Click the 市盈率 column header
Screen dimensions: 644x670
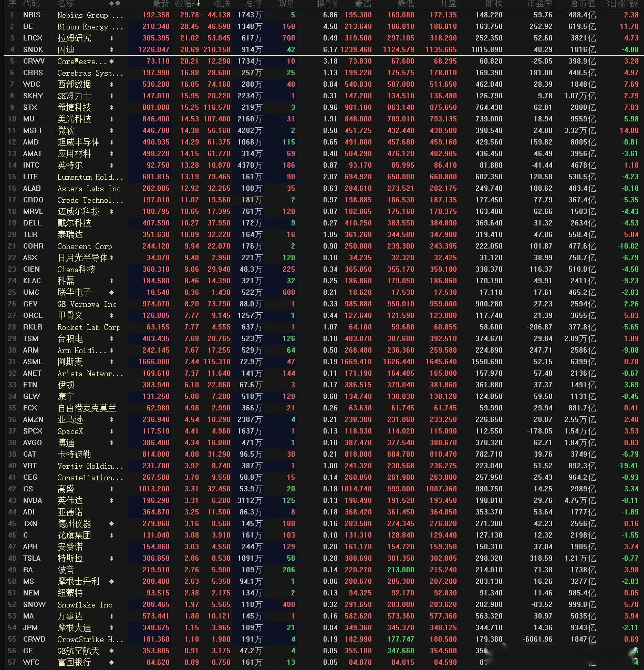[539, 4]
